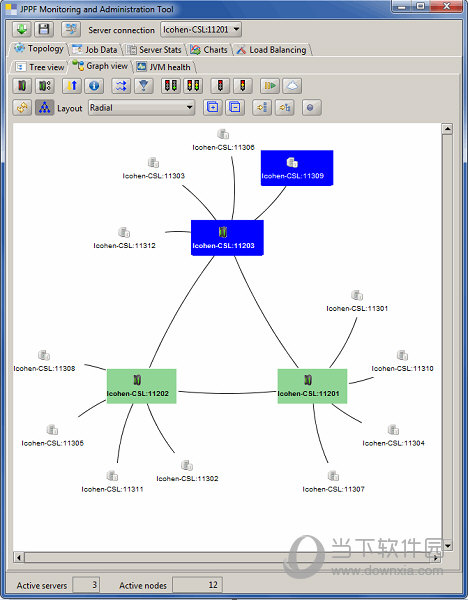Click the gray circle toolbar icon

[x=311, y=108]
